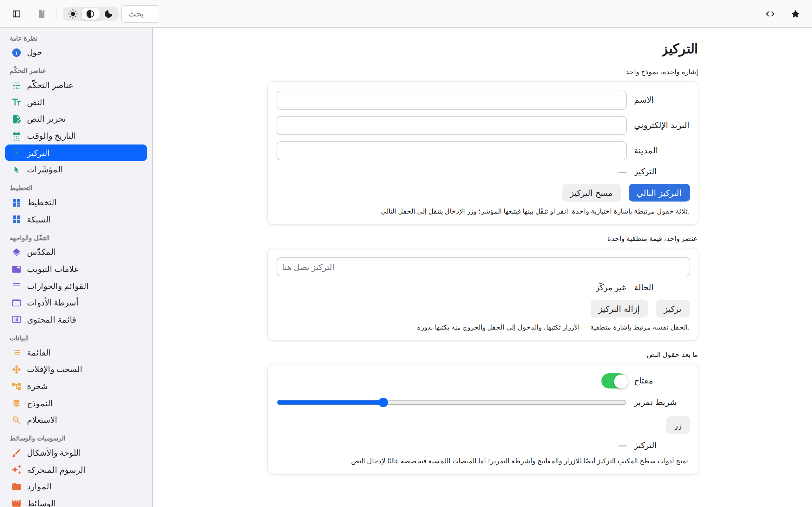Open عناصر التحكّم sliders icon item
The width and height of the screenshot is (812, 507).
tap(16, 86)
